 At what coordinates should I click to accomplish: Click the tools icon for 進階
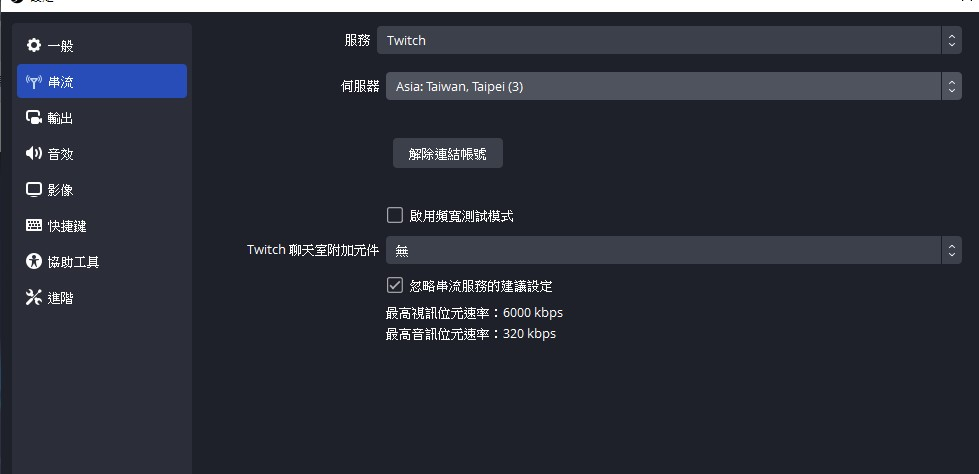coord(33,297)
